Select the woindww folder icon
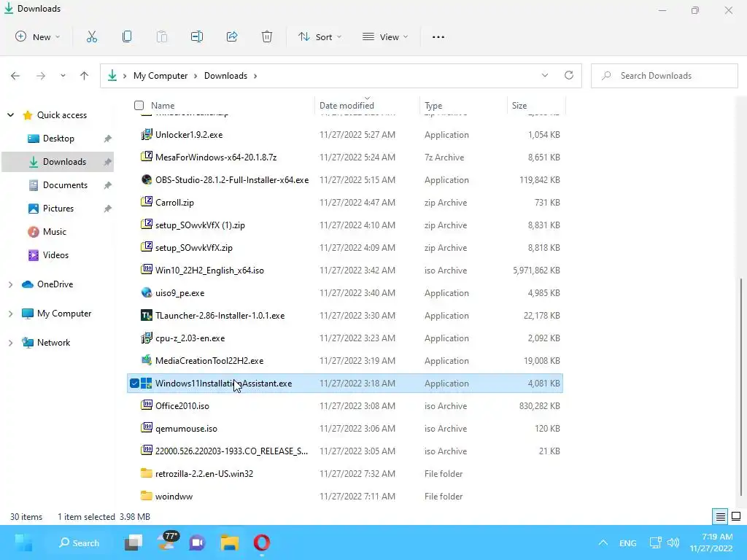Image resolution: width=747 pixels, height=560 pixels. pyautogui.click(x=147, y=496)
